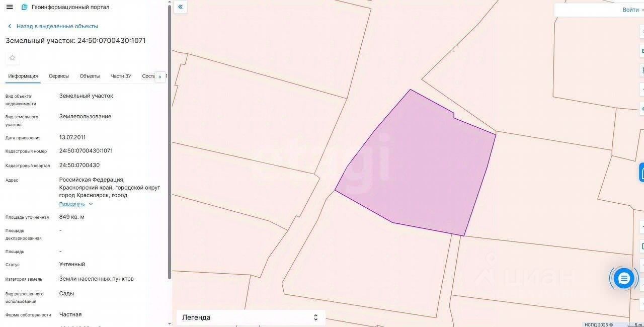644x327 pixels.
Task: Expand the address with the Развернуть link
Action: coord(72,204)
